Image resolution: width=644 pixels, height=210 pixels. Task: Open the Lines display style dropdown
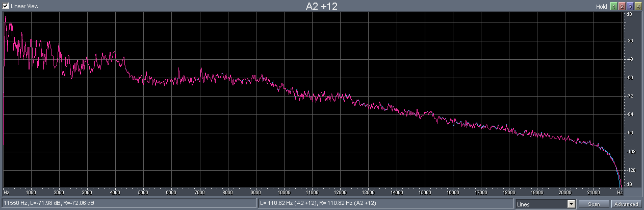[x=571, y=204]
